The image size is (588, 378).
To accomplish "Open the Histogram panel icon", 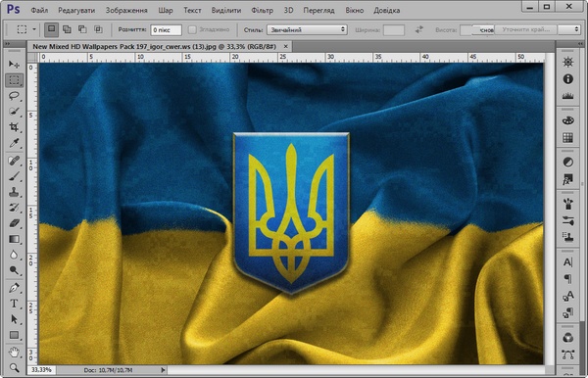I will (567, 96).
